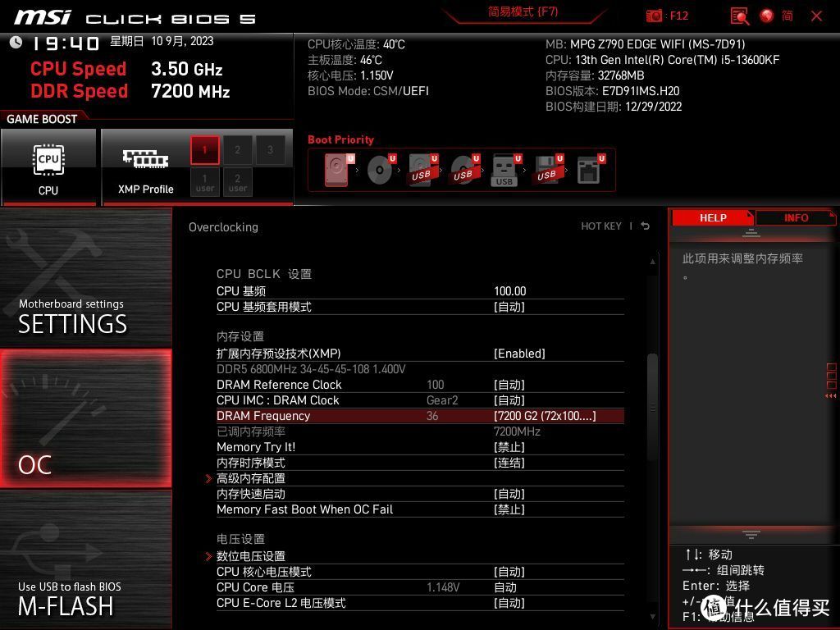Click the help panel bottom collapse handle
Screen dimensions: 840x630
point(751,534)
